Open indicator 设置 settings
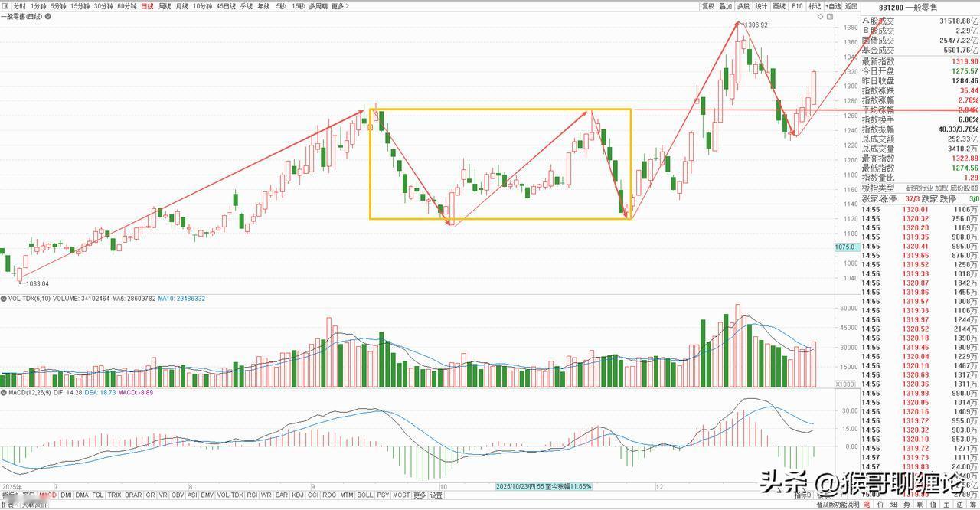 [436, 495]
